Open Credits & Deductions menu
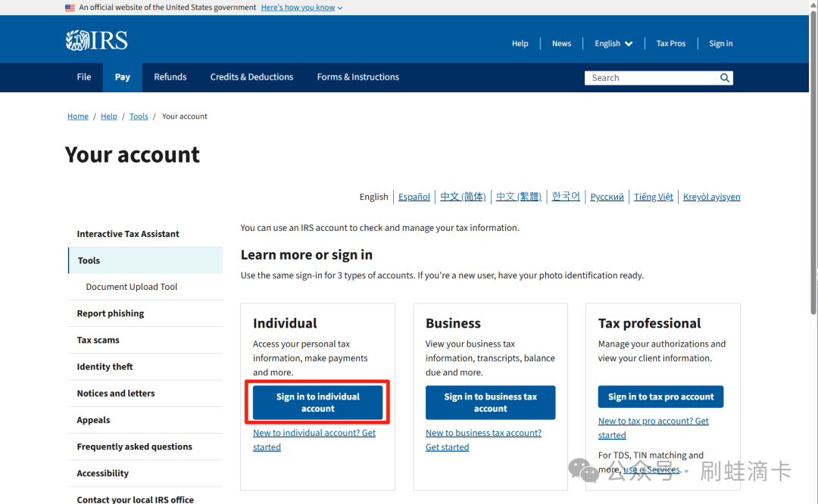This screenshot has height=504, width=818. (251, 77)
